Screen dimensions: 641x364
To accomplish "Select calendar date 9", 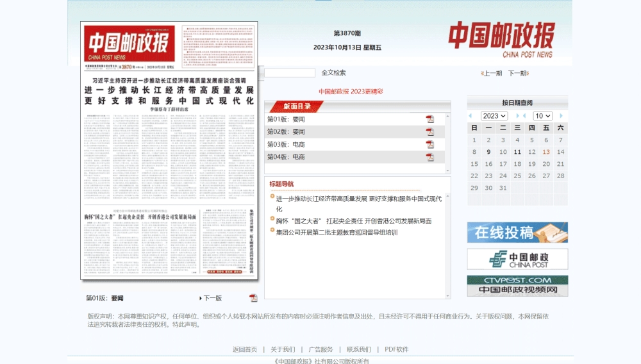I will (488, 152).
